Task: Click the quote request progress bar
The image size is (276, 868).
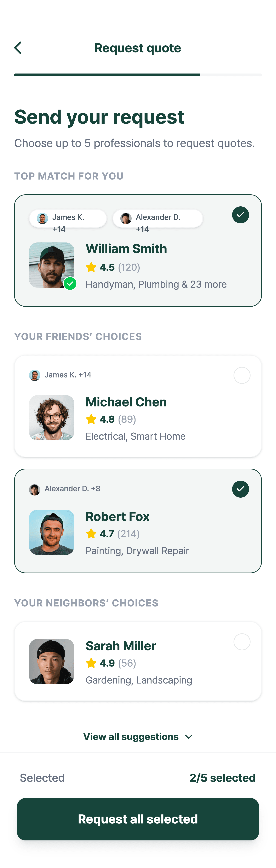Action: click(138, 75)
